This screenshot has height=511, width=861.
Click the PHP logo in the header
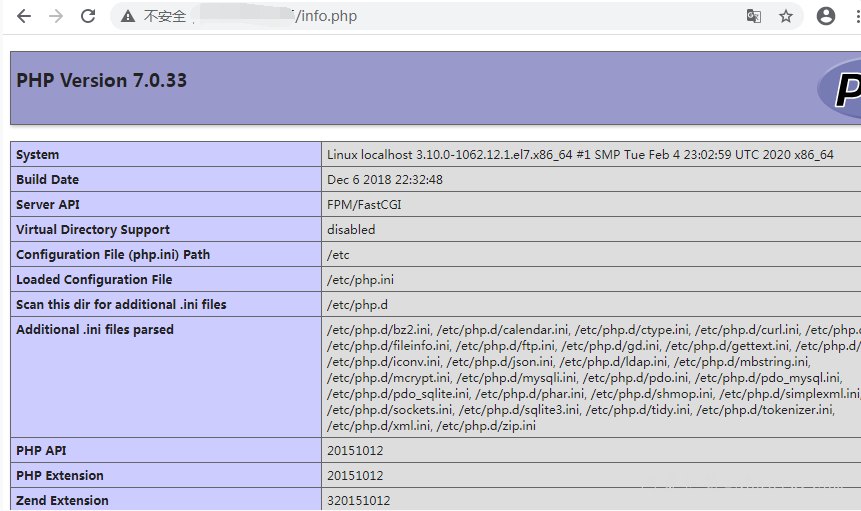(x=839, y=89)
